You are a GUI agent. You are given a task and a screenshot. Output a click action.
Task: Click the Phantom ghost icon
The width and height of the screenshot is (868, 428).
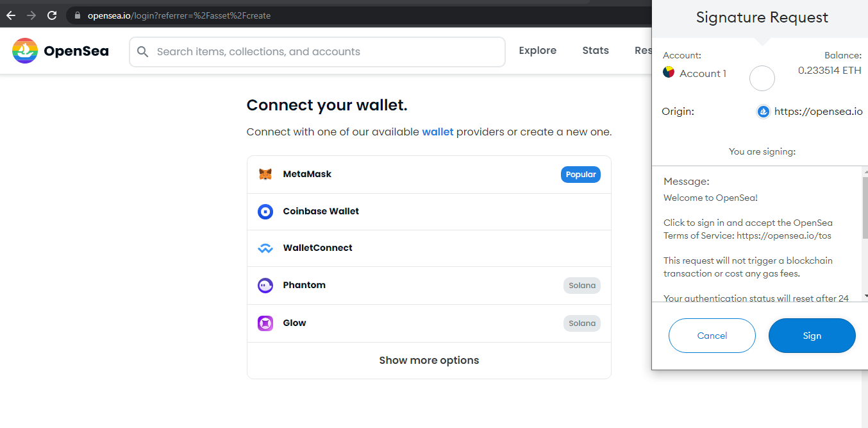(x=265, y=286)
